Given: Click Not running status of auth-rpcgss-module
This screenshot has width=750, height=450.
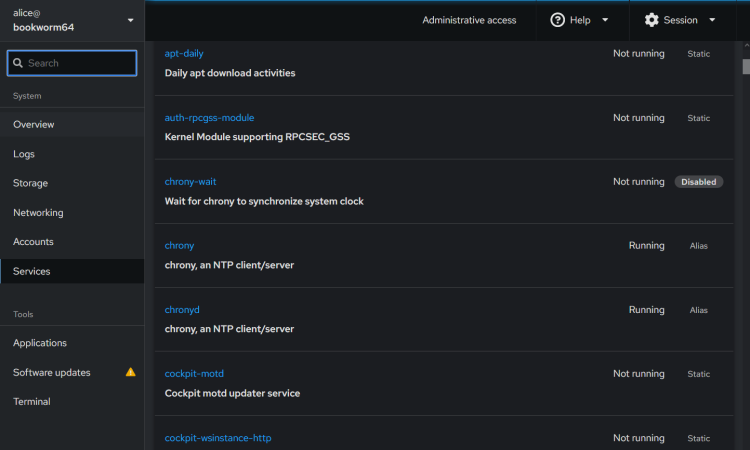Looking at the screenshot, I should tap(639, 118).
